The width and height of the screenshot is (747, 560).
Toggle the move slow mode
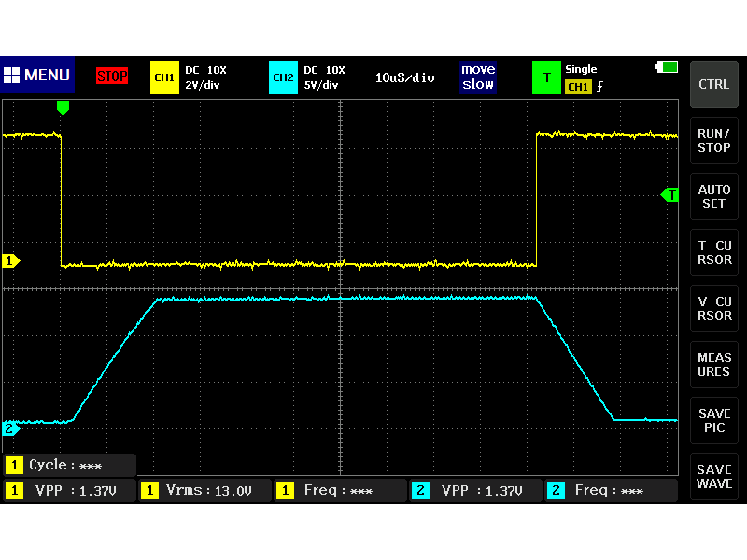478,77
